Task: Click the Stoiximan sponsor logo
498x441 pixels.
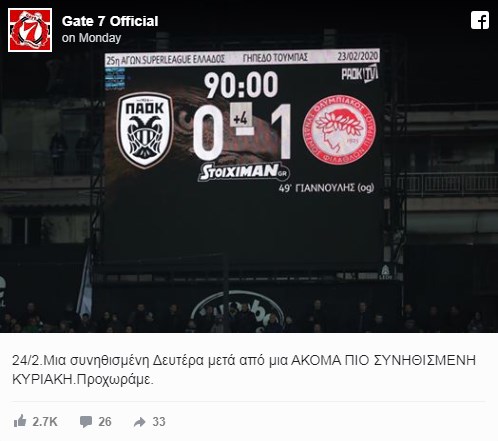Action: tap(244, 172)
